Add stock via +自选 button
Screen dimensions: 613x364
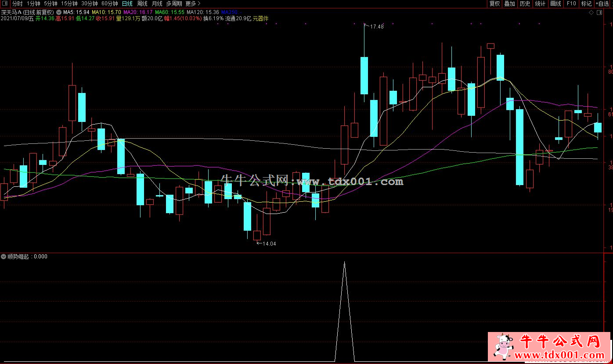(x=603, y=4)
